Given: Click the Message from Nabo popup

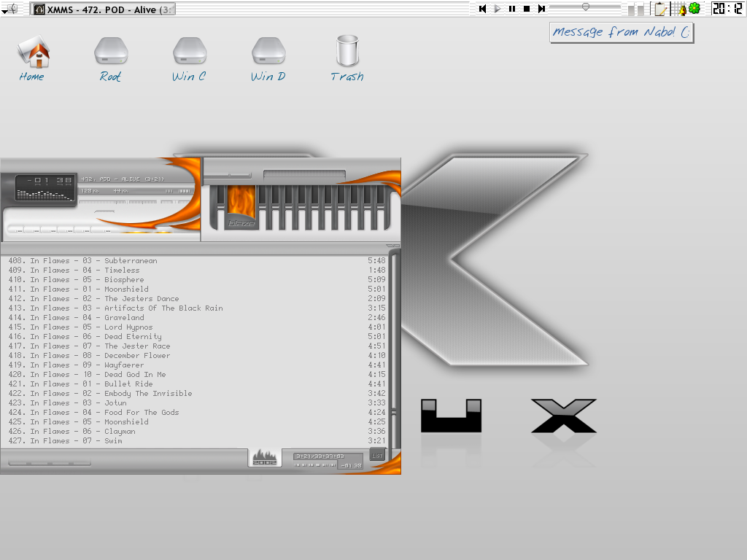Looking at the screenshot, I should pos(622,32).
